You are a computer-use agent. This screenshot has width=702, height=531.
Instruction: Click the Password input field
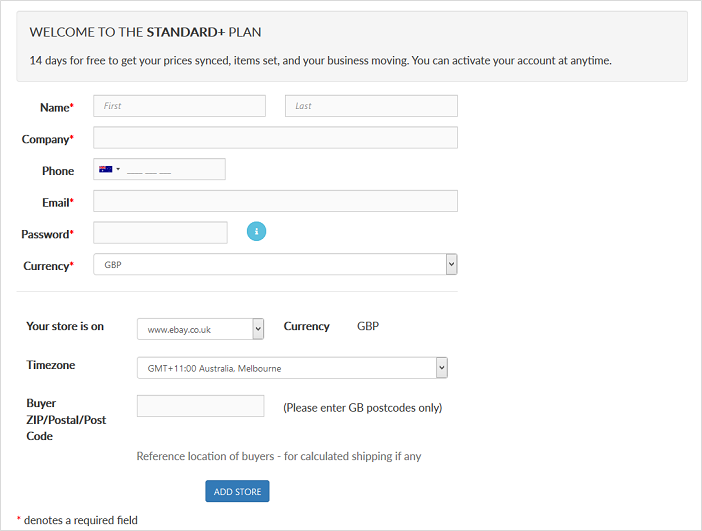click(160, 233)
